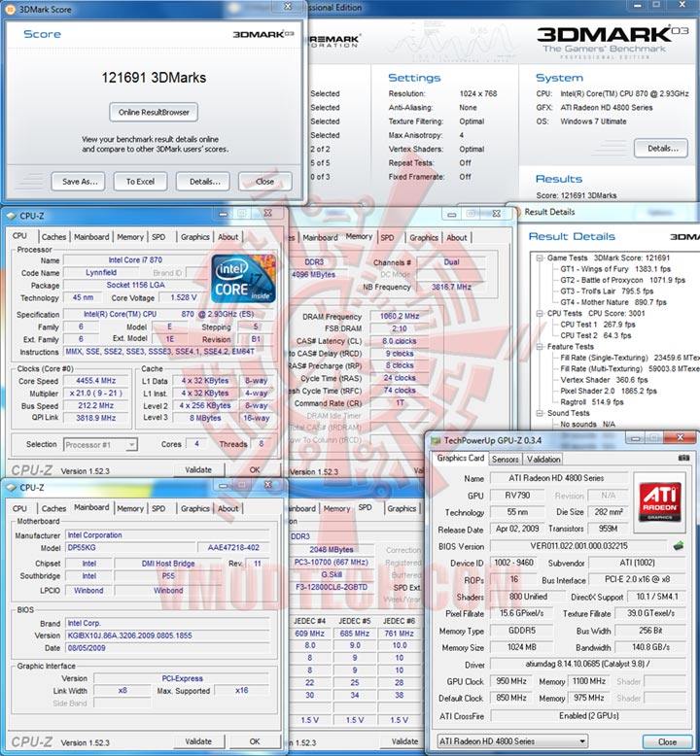Viewport: 700px width, 756px height.
Task: Select GT4 - Mother Nature result row
Action: pyautogui.click(x=612, y=302)
